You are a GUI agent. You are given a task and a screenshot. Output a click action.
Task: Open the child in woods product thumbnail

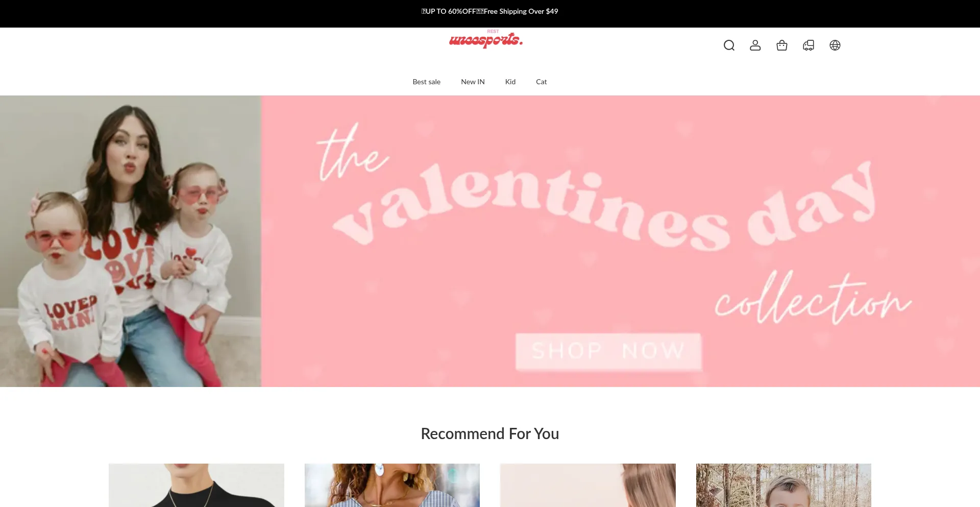point(783,485)
